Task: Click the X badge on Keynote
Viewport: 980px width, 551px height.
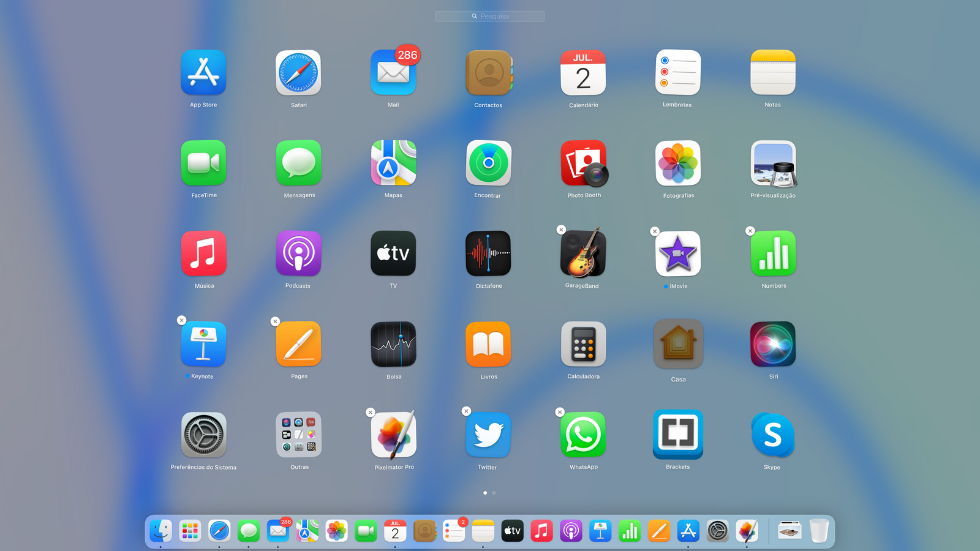Action: pyautogui.click(x=181, y=320)
